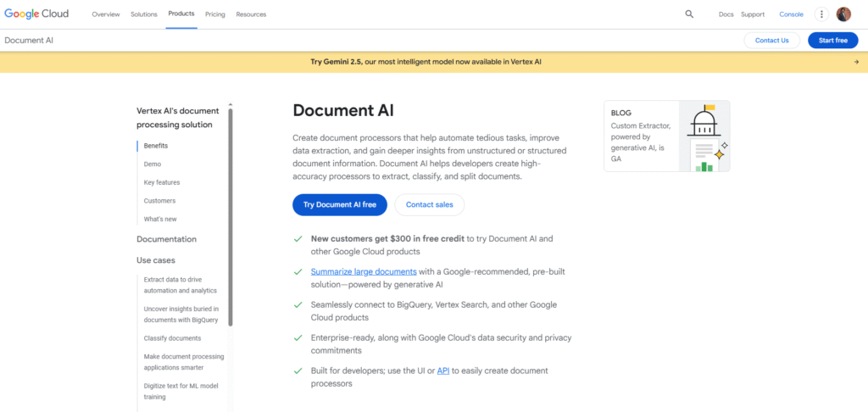The image size is (868, 412).
Task: Go to the Console
Action: pyautogui.click(x=791, y=14)
